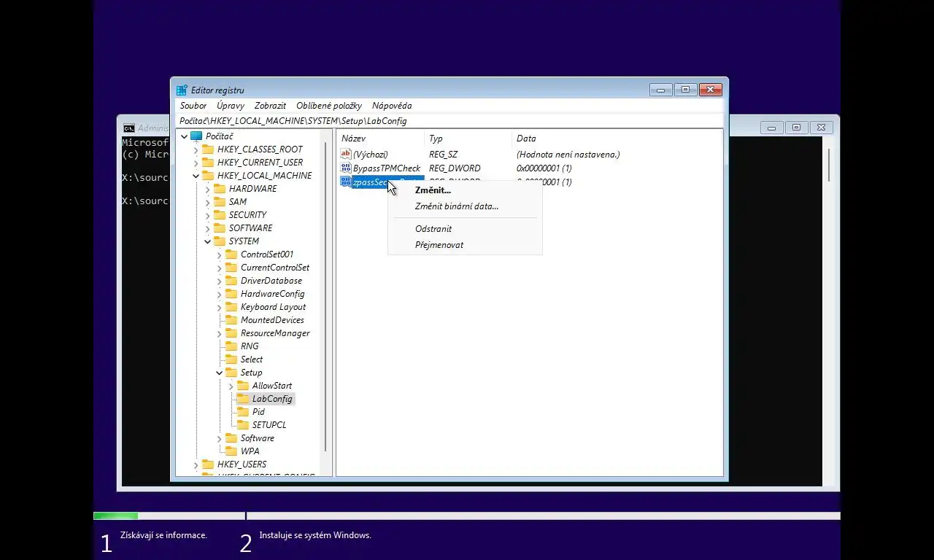Click the Pid folder icon

click(243, 412)
